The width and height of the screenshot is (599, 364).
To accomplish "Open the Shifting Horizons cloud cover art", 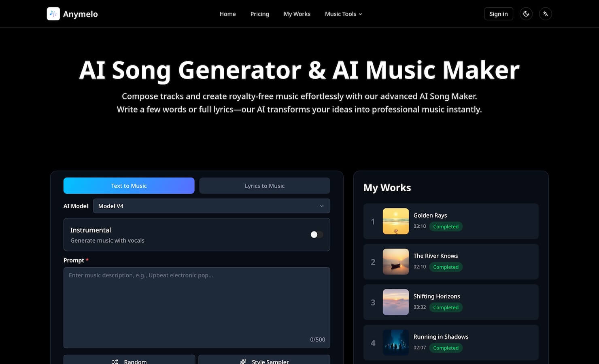I will coord(395,302).
